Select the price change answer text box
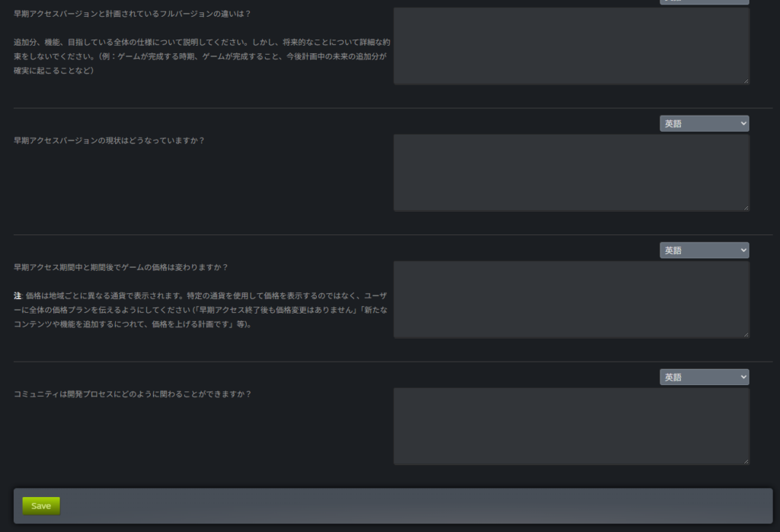Viewport: 780px width, 532px height. pos(571,299)
